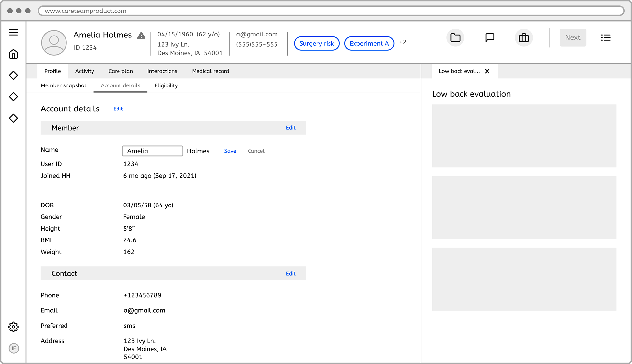Switch to the Care plan tab
This screenshot has width=632, height=364.
[x=120, y=71]
